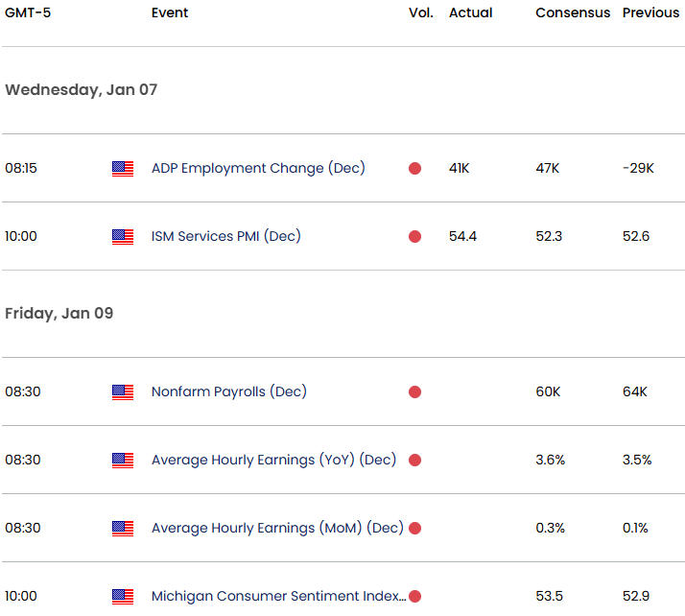Viewport: 685px width, 616px height.
Task: Click the US flag beside Average Hourly Earnings (MoM)
Action: tap(123, 529)
